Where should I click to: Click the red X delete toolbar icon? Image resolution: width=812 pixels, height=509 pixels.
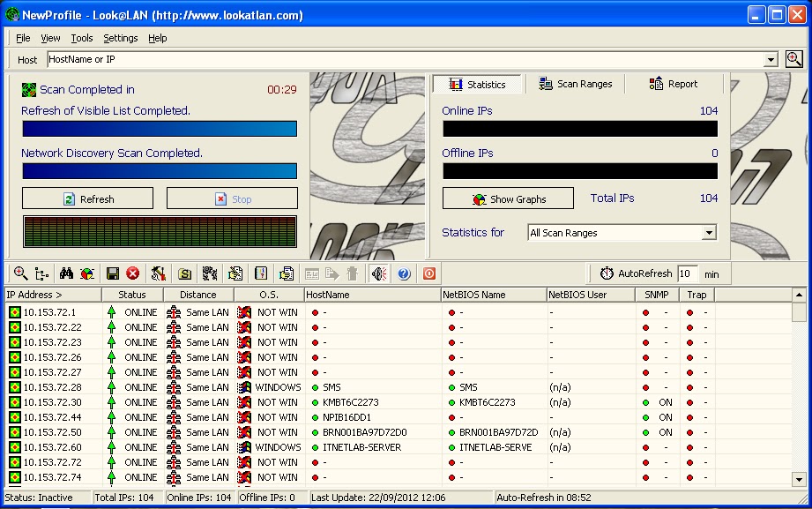point(133,274)
